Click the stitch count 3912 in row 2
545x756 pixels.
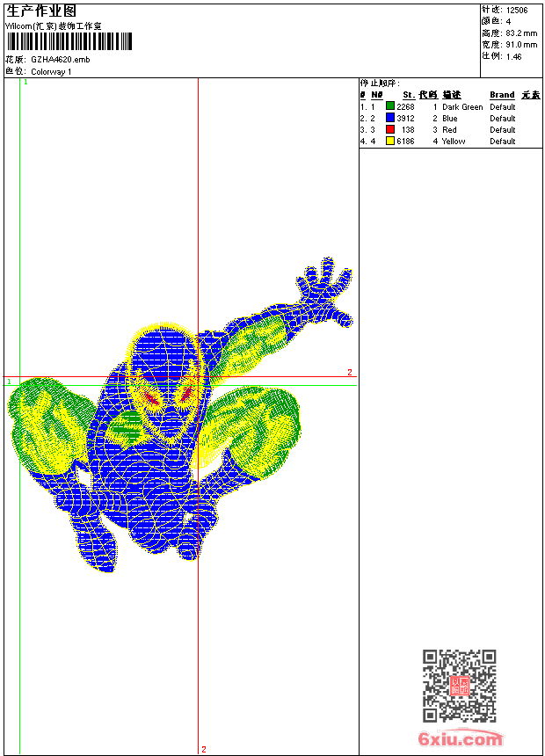point(405,118)
